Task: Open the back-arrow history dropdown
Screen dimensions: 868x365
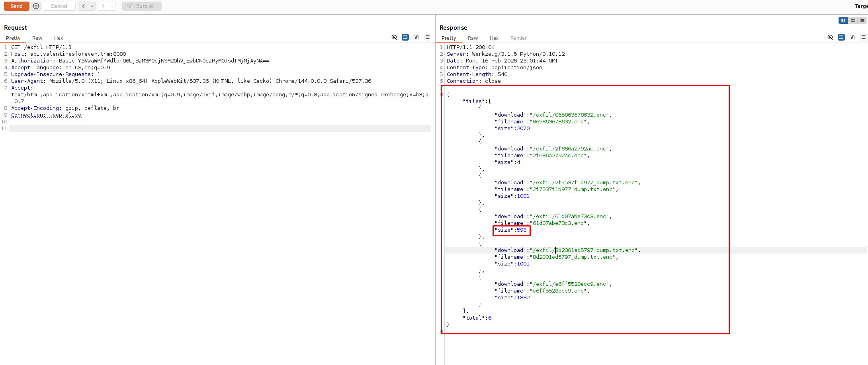Action: (92, 6)
